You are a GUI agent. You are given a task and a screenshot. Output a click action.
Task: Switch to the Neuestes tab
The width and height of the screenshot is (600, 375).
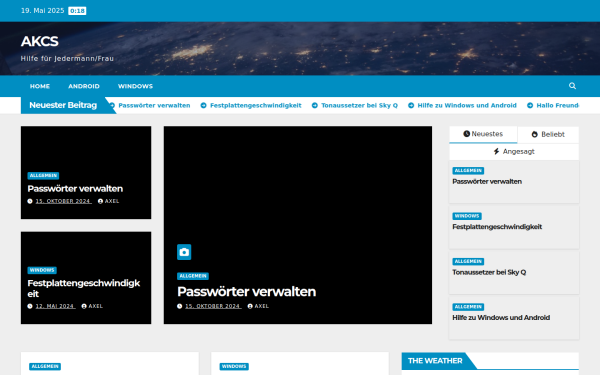[483, 134]
